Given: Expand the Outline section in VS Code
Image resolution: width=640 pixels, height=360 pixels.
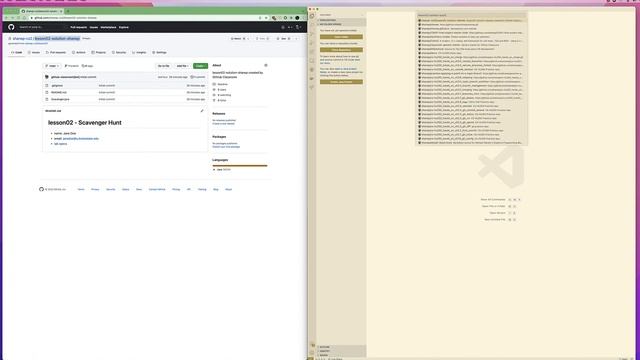Looking at the screenshot, I should [x=342, y=347].
